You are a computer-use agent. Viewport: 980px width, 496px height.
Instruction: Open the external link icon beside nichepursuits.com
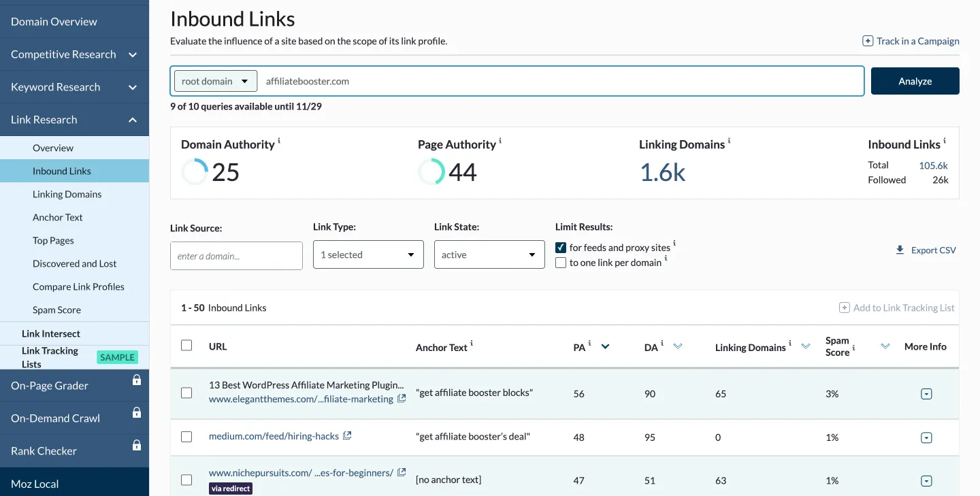coord(401,472)
